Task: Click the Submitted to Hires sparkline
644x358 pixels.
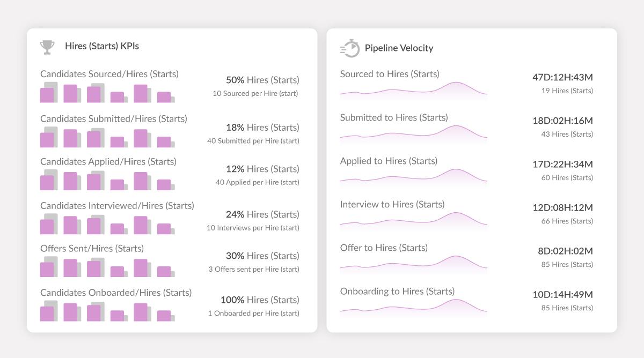Action: point(413,135)
